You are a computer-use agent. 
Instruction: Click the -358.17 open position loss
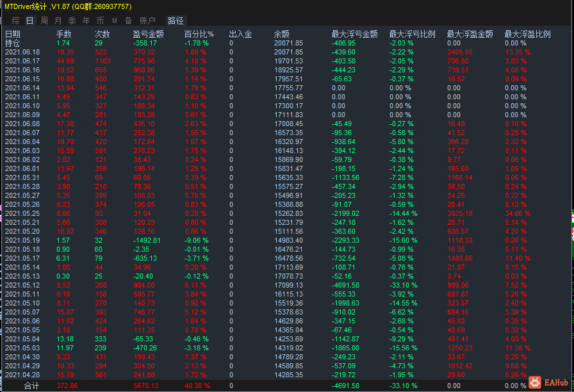(x=145, y=43)
